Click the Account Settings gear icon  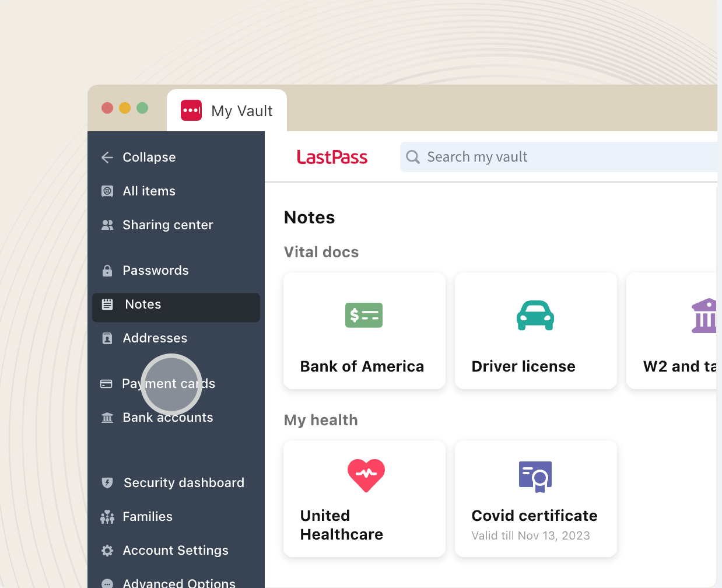tap(107, 551)
